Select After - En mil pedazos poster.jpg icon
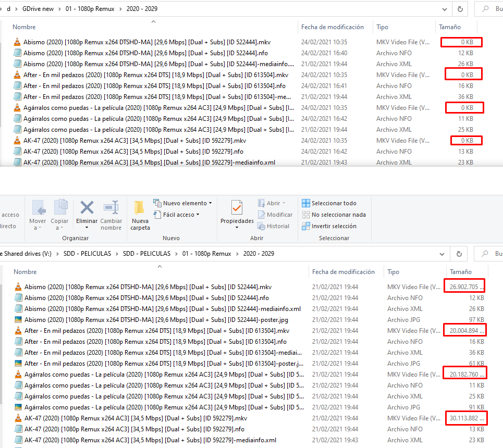 [x=19, y=363]
